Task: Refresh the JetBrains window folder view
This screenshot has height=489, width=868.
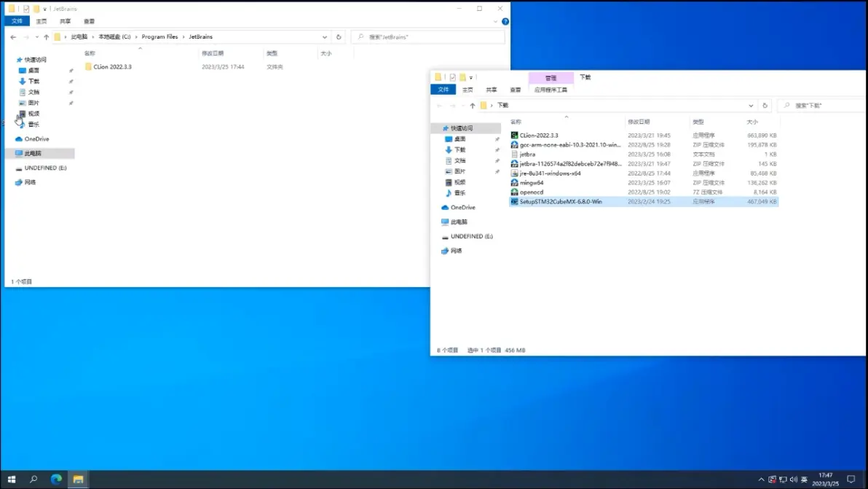Action: [339, 37]
